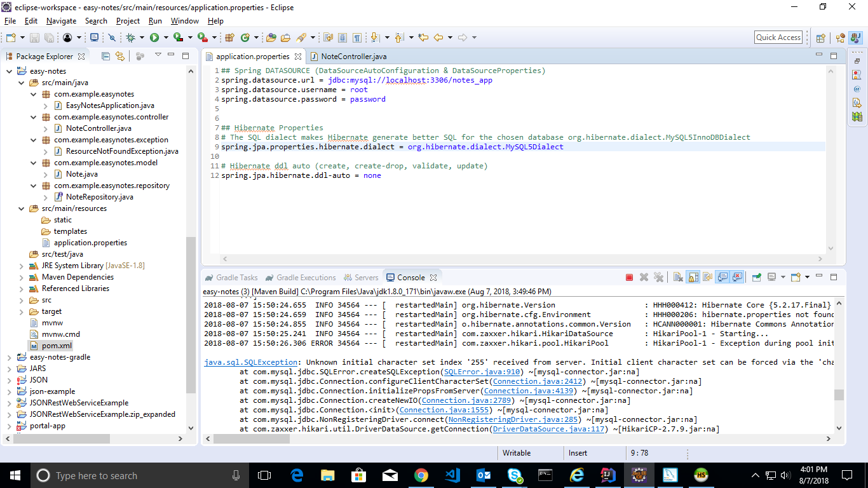Click the Debug bug icon in toolbar
868x488 pixels.
click(130, 37)
